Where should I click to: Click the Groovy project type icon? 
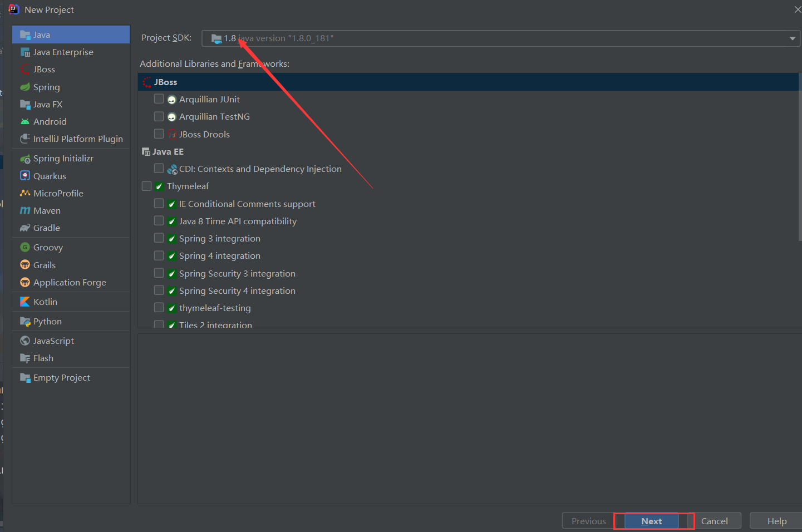[26, 247]
